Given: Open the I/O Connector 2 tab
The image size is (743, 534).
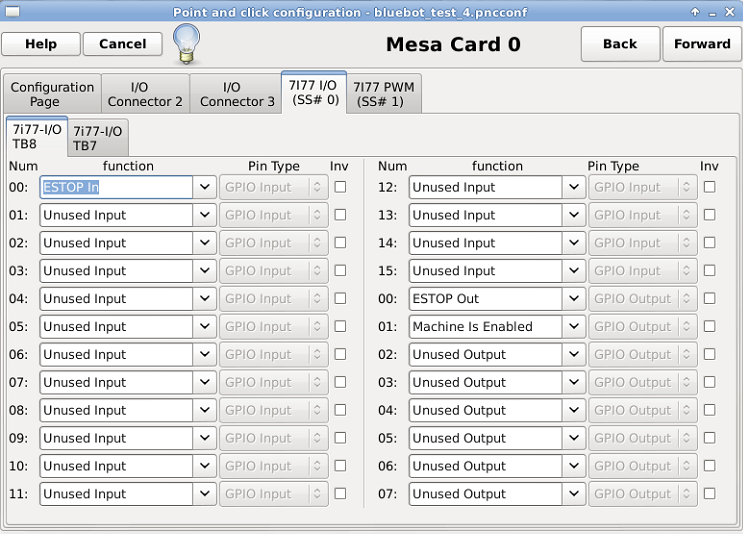Looking at the screenshot, I should click(x=145, y=94).
